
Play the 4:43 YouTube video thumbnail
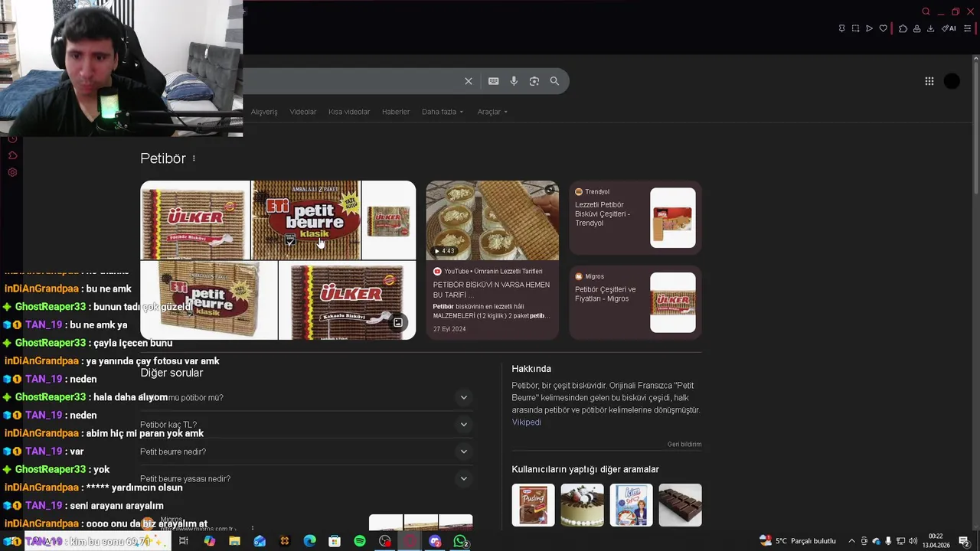click(x=492, y=220)
